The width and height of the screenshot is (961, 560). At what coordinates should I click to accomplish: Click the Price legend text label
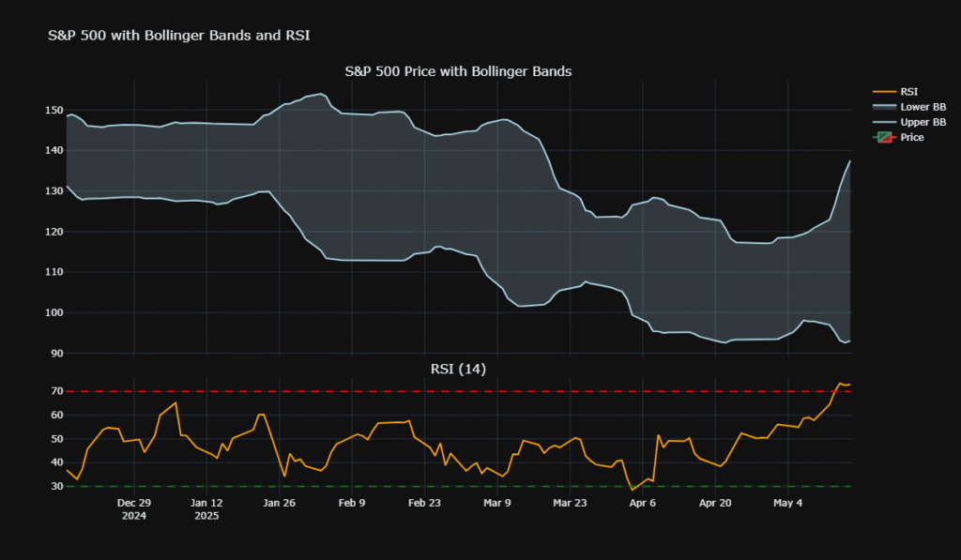coord(911,137)
